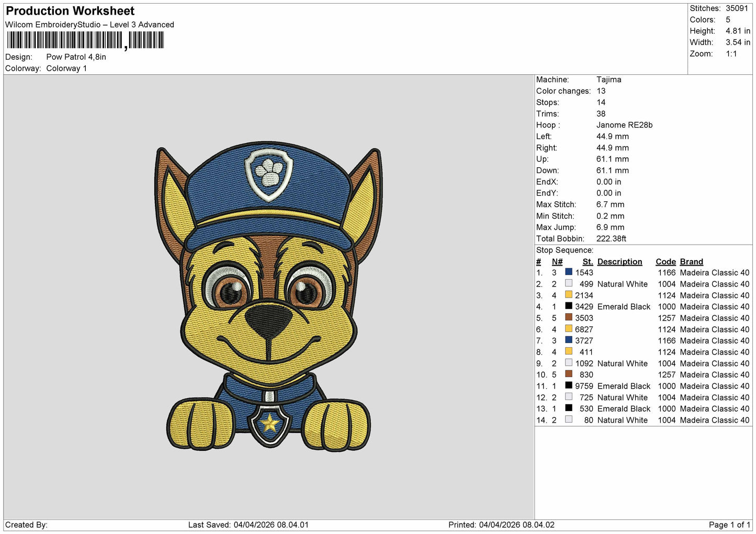
Task: Select the Zoom value 1:1
Action: pos(731,54)
